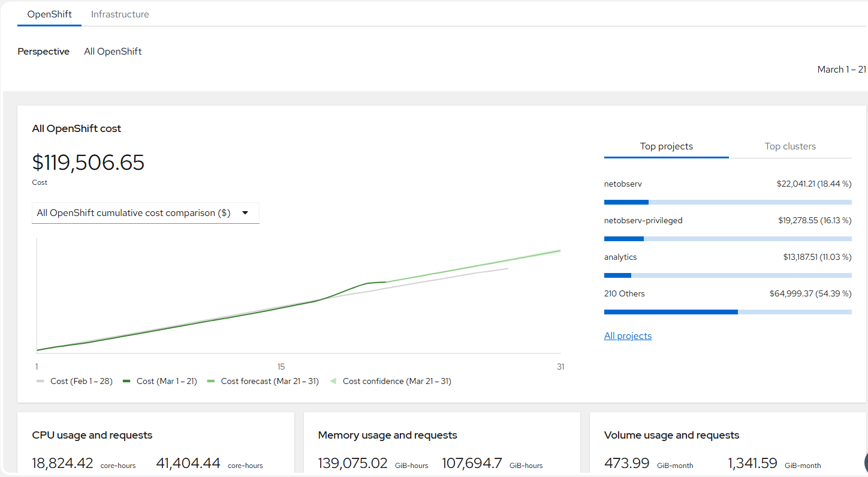This screenshot has width=868, height=477.
Task: Switch to Top clusters tab
Action: [790, 146]
